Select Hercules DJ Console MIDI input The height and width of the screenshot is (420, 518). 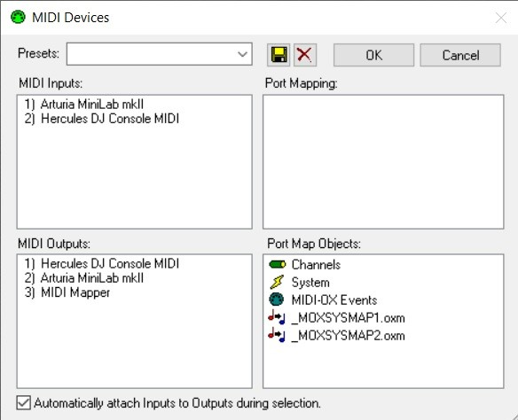[x=102, y=119]
